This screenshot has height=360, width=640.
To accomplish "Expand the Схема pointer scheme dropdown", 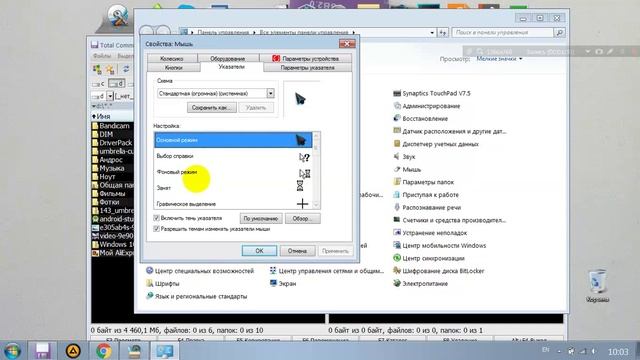I will 270,93.
